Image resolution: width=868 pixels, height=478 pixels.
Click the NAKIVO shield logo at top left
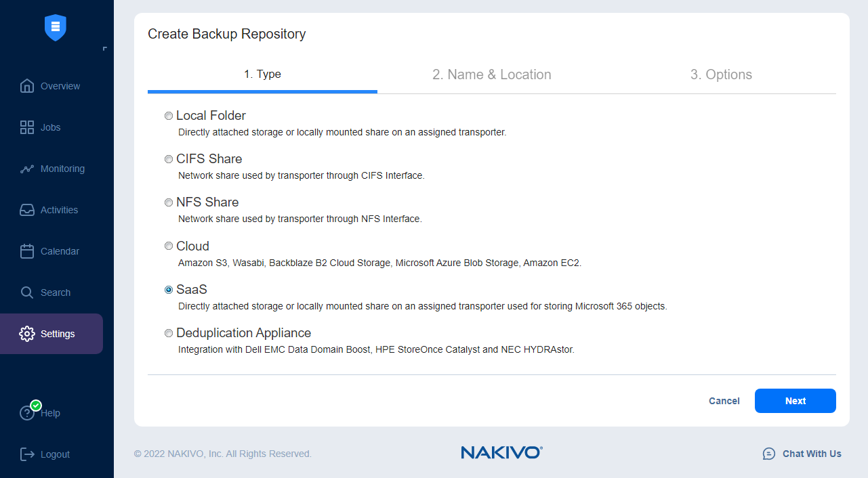coord(55,28)
